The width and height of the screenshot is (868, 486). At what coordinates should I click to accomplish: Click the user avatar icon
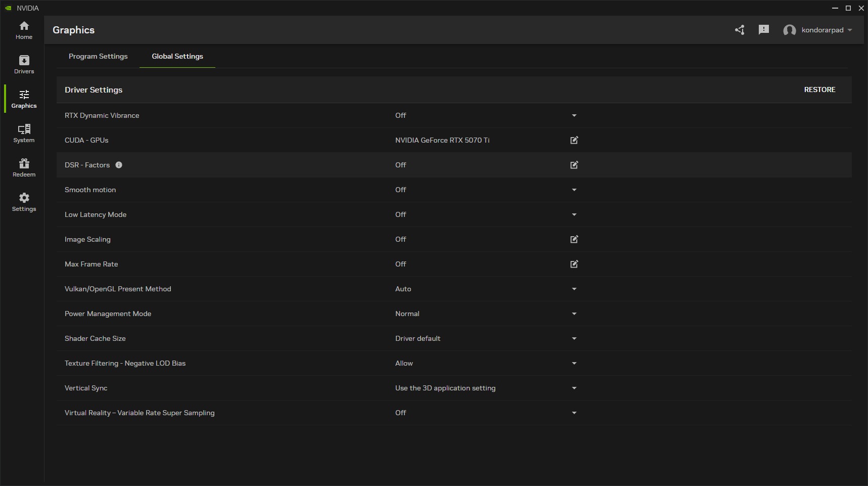pyautogui.click(x=789, y=30)
